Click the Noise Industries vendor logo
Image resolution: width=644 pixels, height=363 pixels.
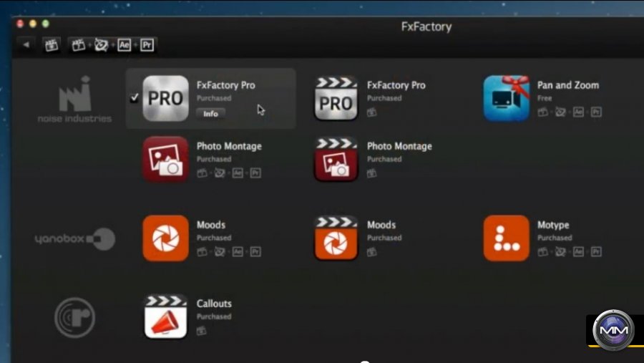[74, 99]
